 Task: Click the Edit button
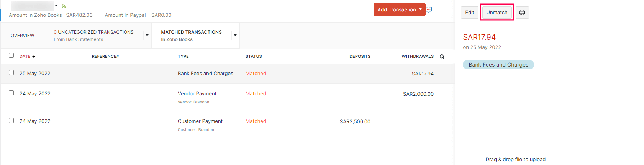click(x=469, y=13)
